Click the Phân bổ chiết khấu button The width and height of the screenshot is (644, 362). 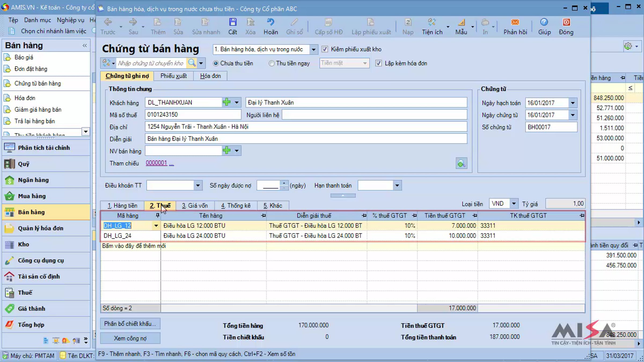tap(130, 324)
